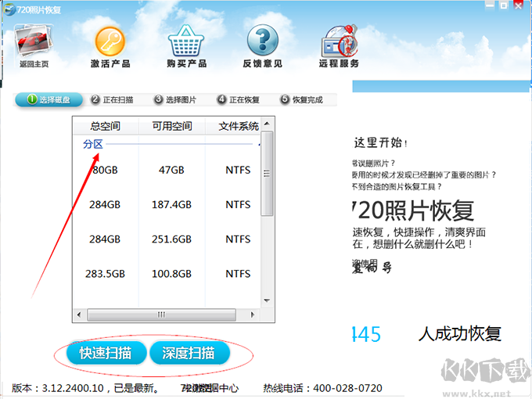Click the 720照片恢复 title bar logo
This screenshot has width=532, height=399.
coord(9,9)
